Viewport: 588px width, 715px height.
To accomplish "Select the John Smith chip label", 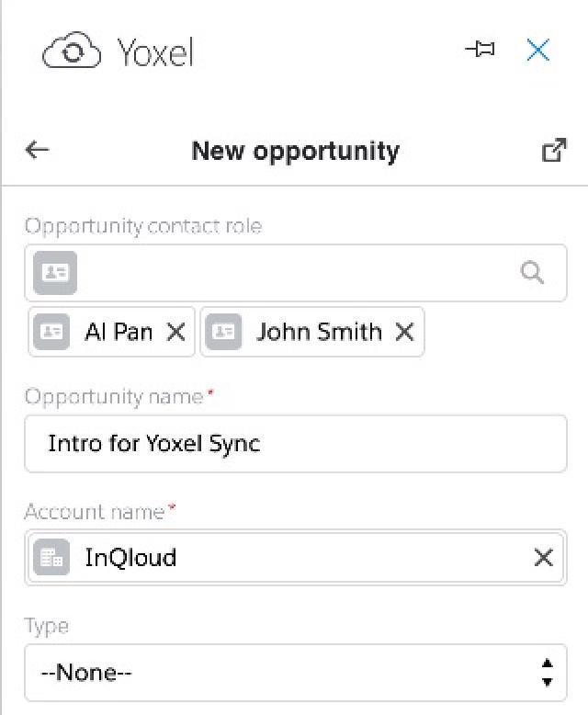I will (x=319, y=332).
